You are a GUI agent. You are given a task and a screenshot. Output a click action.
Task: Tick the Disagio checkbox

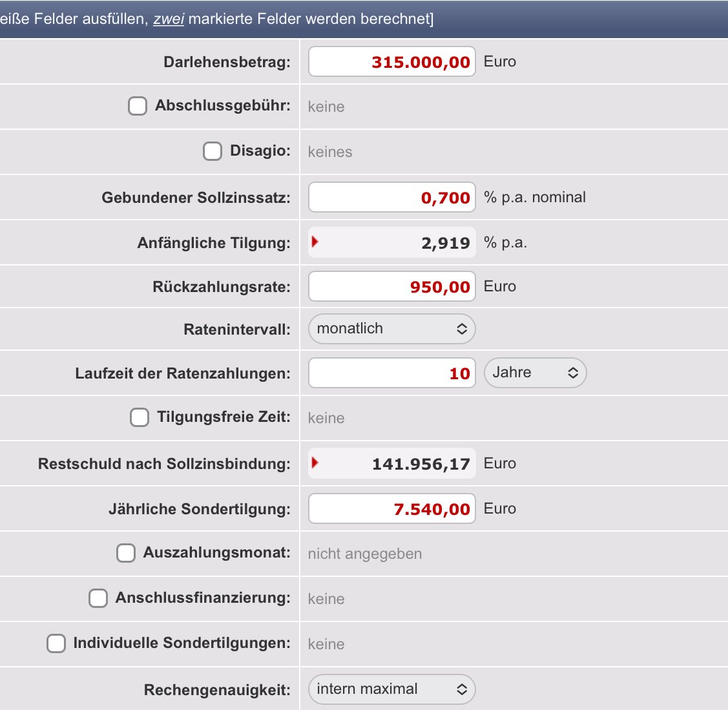point(212,151)
